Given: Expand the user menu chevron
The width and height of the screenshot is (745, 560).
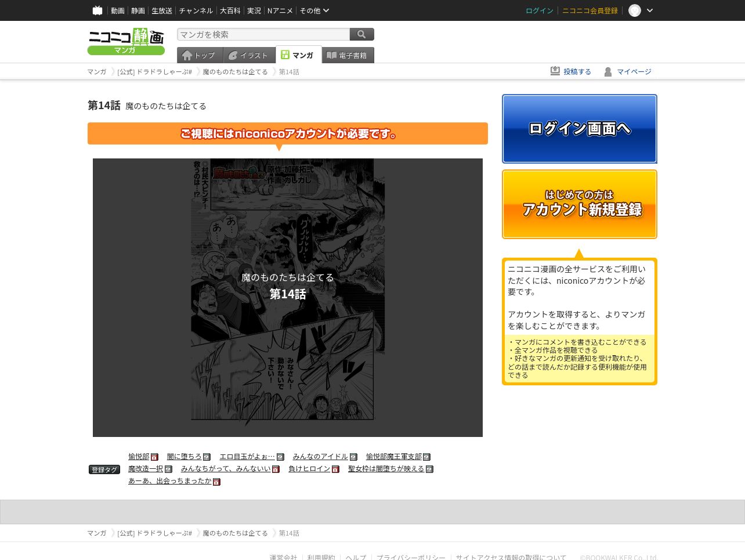Looking at the screenshot, I should click(650, 10).
